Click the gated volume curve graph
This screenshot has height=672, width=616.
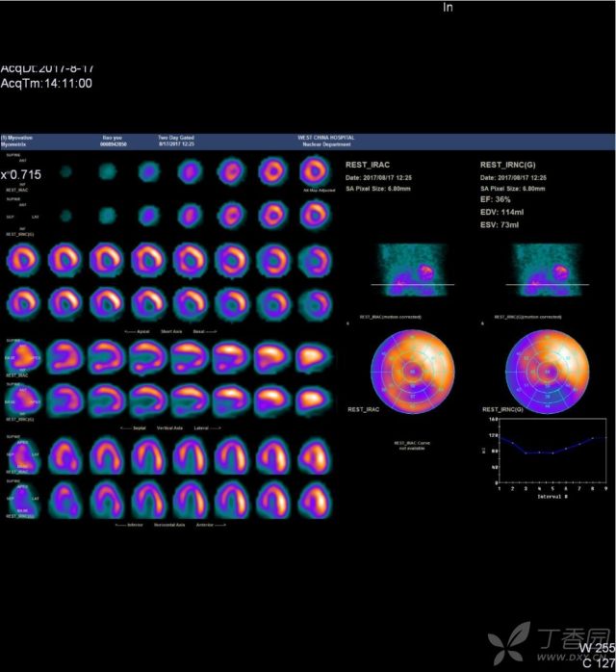point(552,451)
